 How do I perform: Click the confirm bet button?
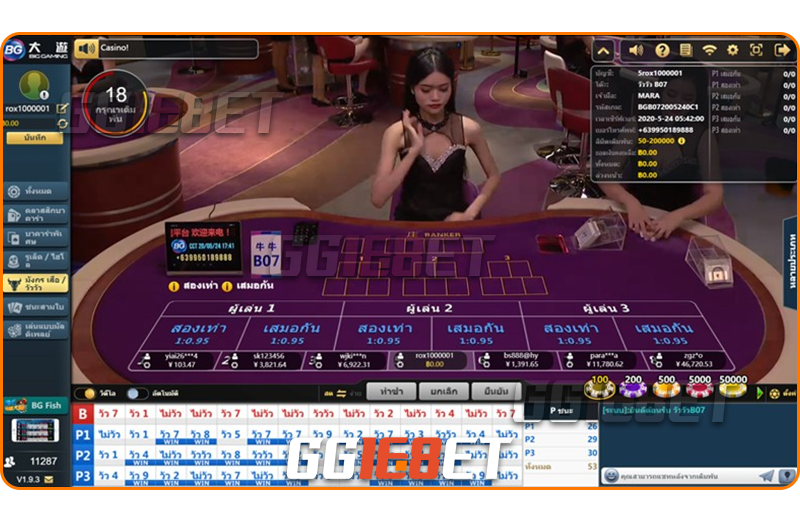tap(496, 391)
